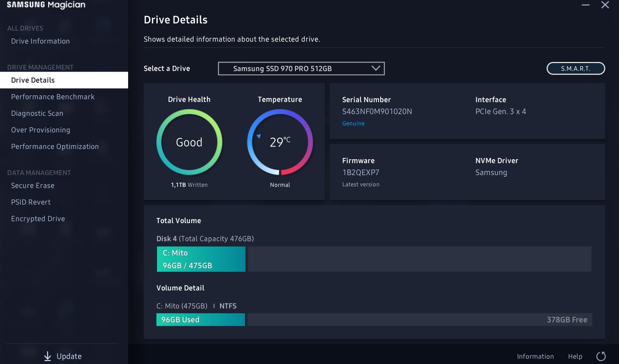This screenshot has width=619, height=364.
Task: Click the Genuine authentication link
Action: tap(353, 123)
